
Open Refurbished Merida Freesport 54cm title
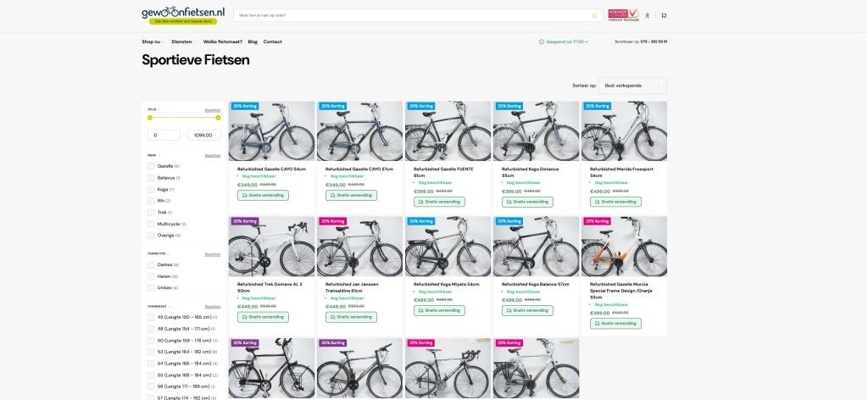coord(621,172)
